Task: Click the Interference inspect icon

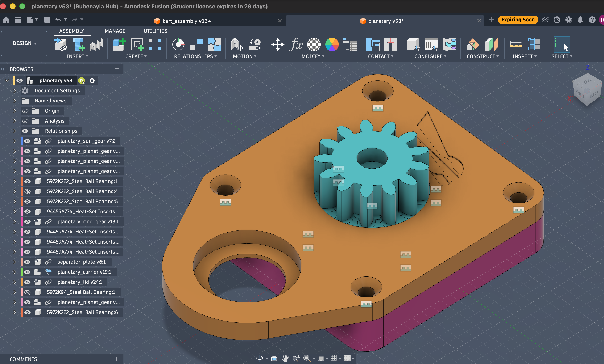Action: point(534,45)
